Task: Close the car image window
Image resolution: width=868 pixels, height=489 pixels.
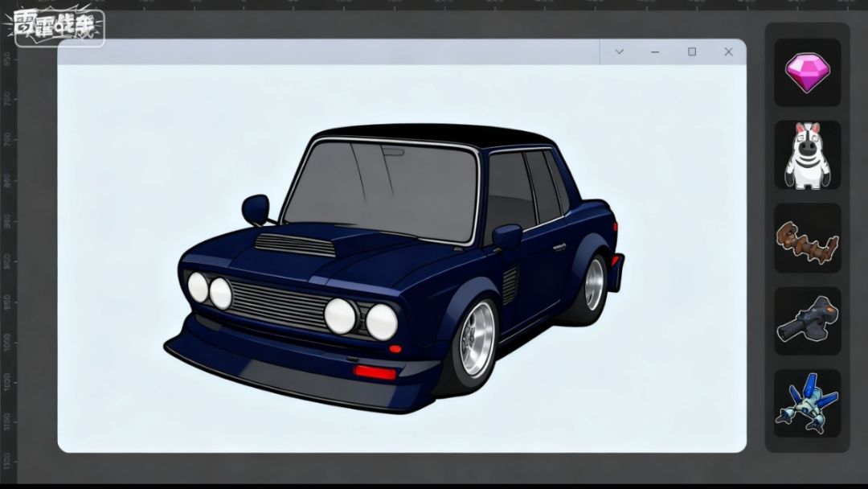Action: [728, 51]
